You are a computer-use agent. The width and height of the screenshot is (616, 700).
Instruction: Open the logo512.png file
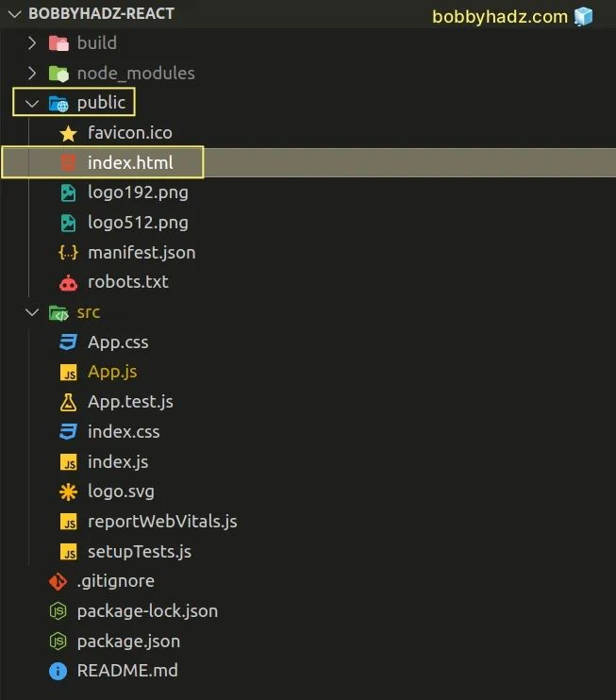click(x=138, y=223)
